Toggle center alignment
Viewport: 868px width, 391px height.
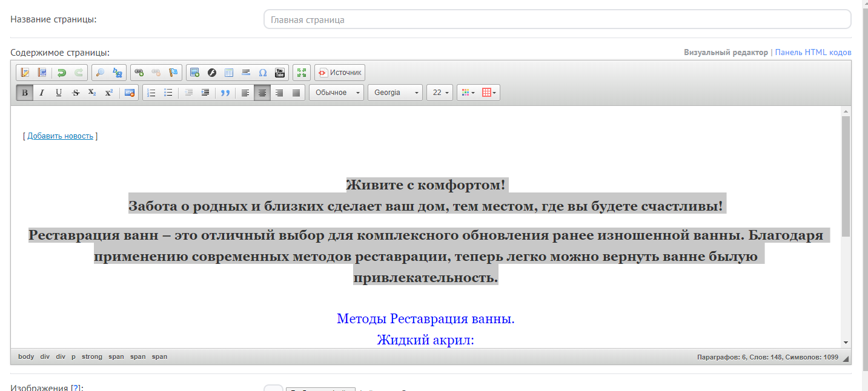(262, 93)
